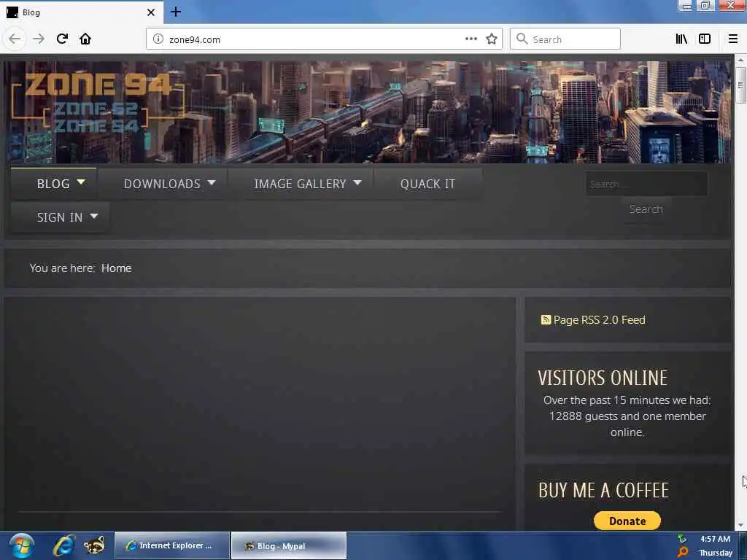Select the Blog browser tab

coord(82,12)
